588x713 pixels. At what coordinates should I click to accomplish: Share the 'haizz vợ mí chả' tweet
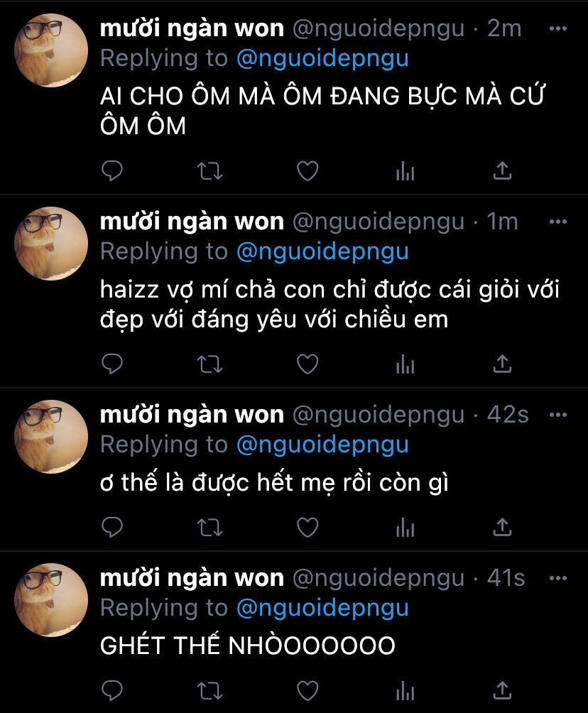(x=503, y=364)
